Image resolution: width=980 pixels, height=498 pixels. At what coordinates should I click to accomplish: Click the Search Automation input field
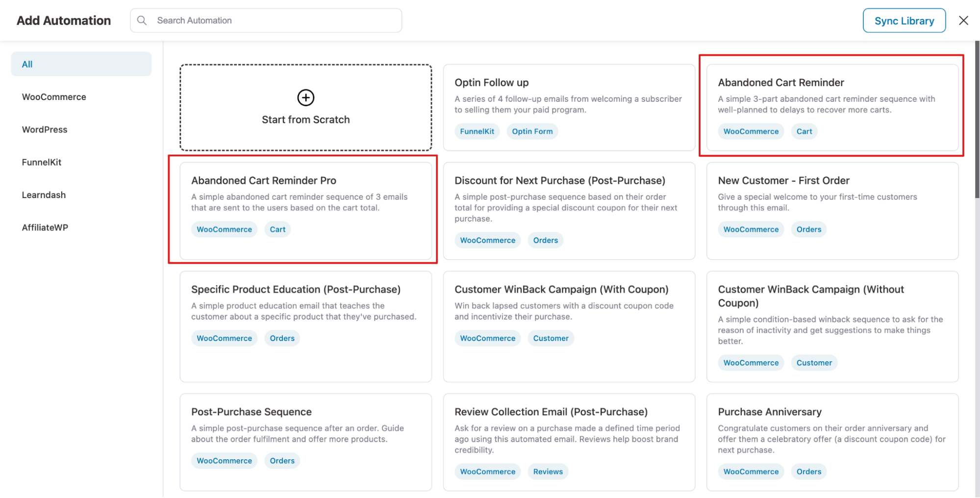(x=266, y=20)
